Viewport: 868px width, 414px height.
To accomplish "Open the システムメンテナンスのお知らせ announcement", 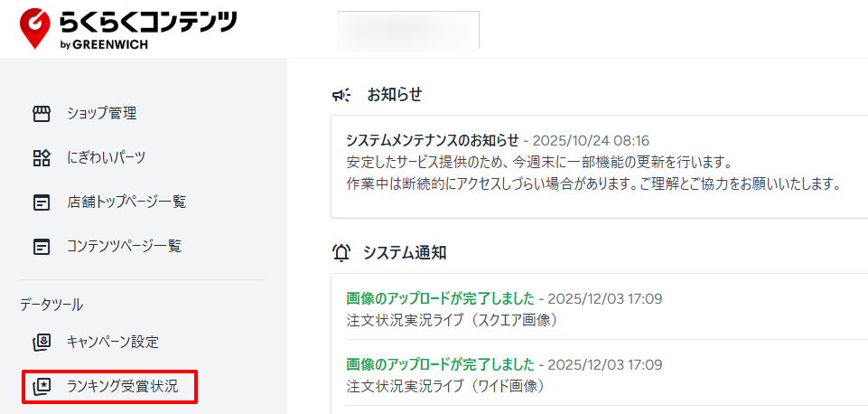I will click(x=433, y=141).
